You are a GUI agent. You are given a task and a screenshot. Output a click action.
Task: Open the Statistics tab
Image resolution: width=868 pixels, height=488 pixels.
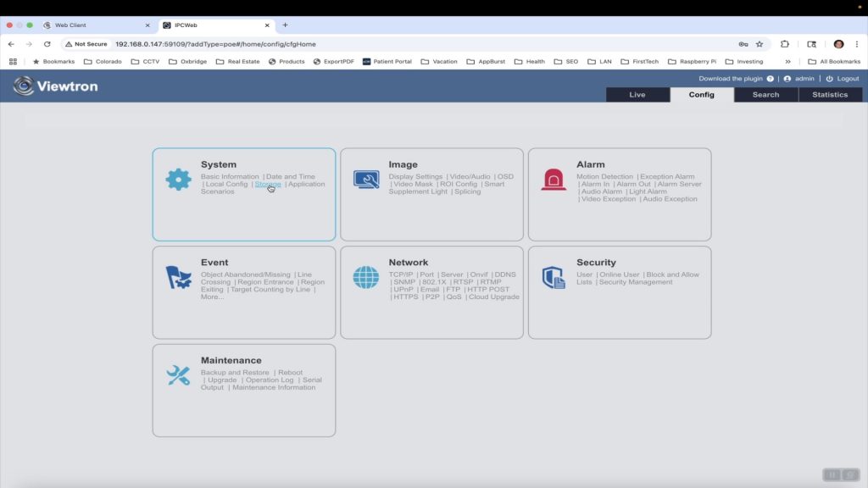pyautogui.click(x=830, y=95)
